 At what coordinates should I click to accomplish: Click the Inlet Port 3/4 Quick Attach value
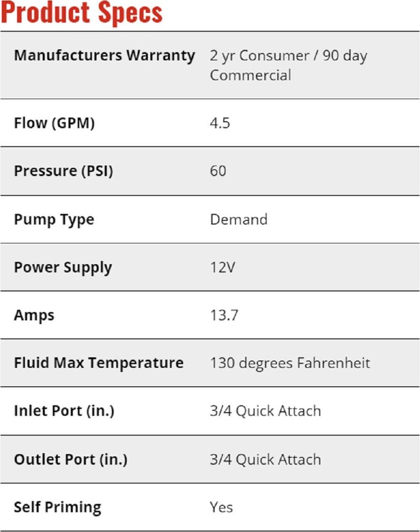(x=265, y=411)
